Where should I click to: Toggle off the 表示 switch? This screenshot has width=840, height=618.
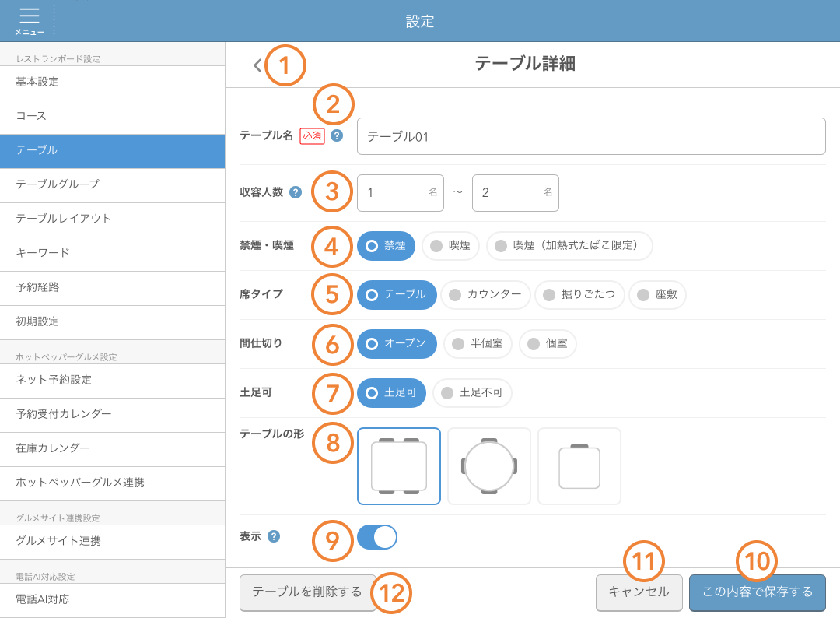point(376,537)
